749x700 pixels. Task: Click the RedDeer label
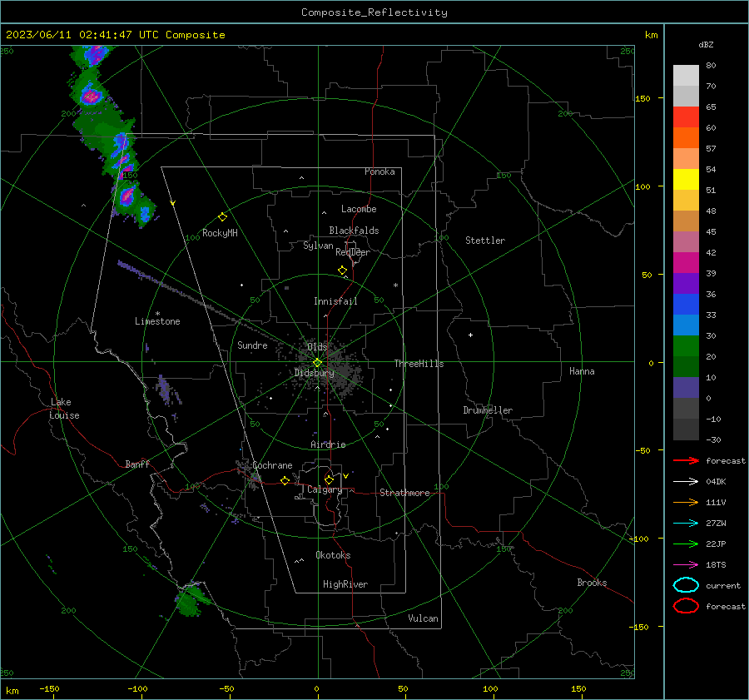pyautogui.click(x=353, y=252)
